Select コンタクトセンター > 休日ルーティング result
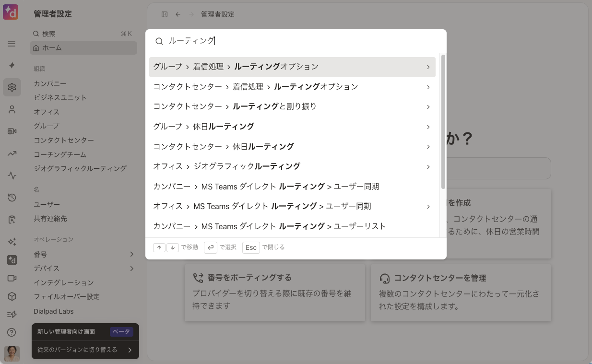Screen dimensions: 592x364 click(292, 146)
